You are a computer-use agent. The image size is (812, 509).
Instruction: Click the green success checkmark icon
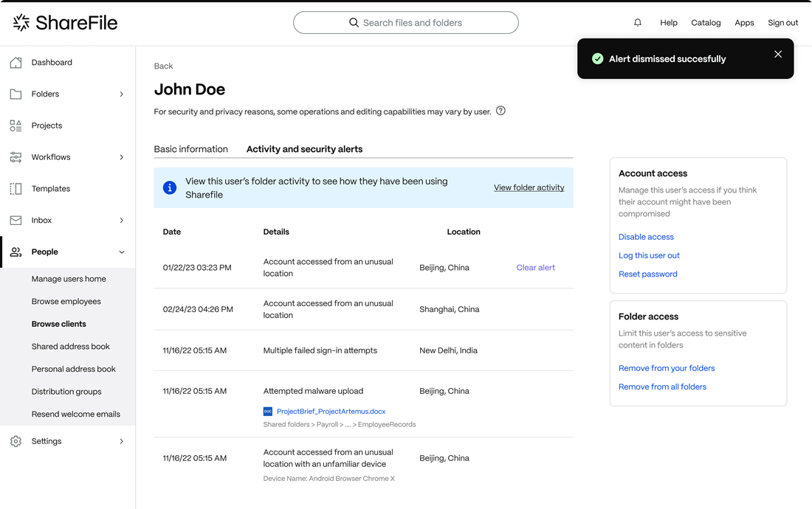point(598,59)
